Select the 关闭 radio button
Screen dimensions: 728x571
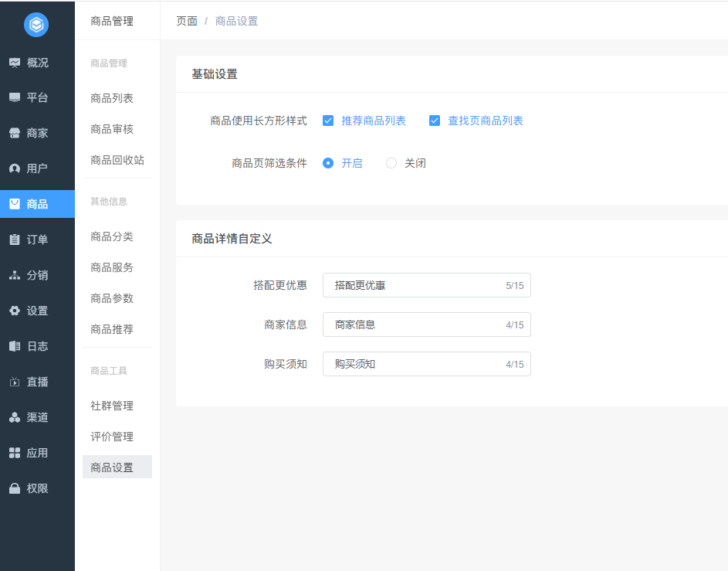click(x=391, y=163)
